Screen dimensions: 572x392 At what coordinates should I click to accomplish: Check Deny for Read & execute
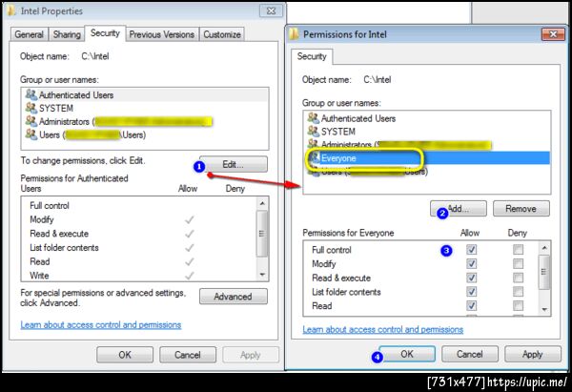click(518, 278)
